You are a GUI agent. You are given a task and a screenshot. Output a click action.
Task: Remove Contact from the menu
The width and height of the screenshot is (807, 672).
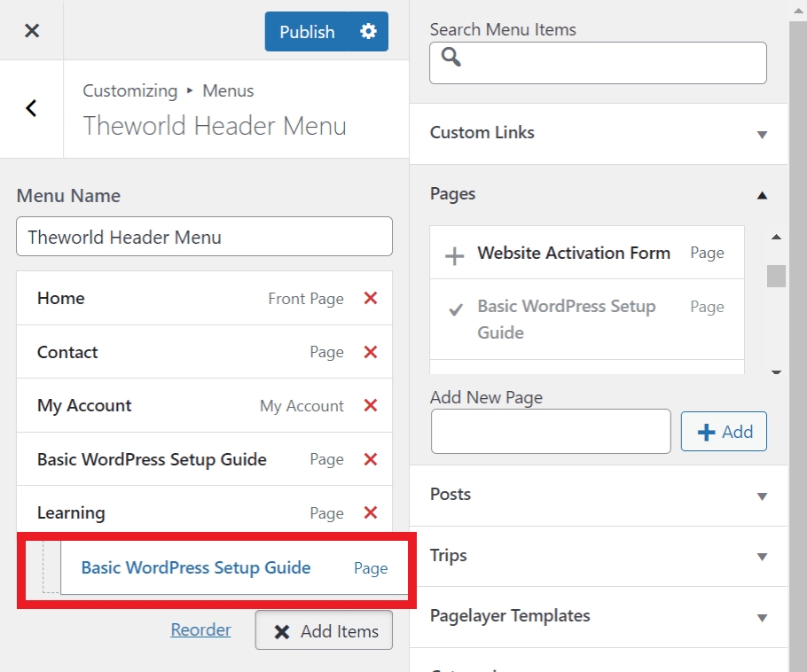coord(371,352)
